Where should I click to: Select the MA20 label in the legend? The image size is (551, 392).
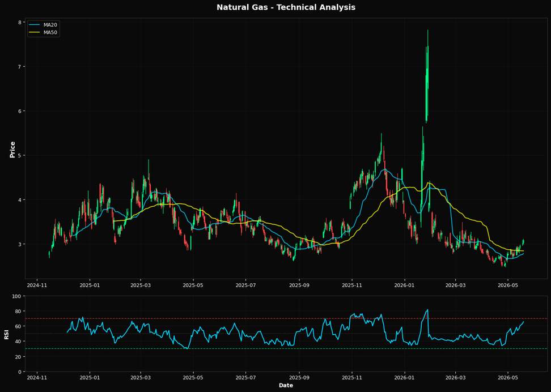coord(50,25)
